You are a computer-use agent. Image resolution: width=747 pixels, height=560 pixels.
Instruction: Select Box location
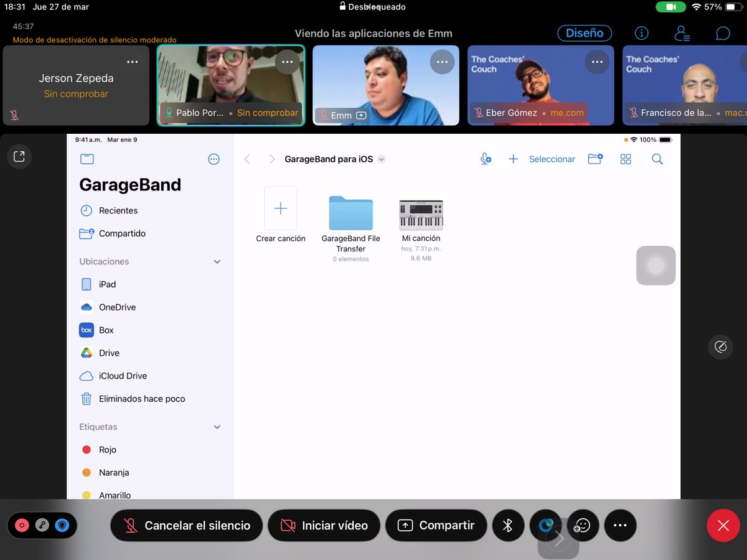coord(150,330)
